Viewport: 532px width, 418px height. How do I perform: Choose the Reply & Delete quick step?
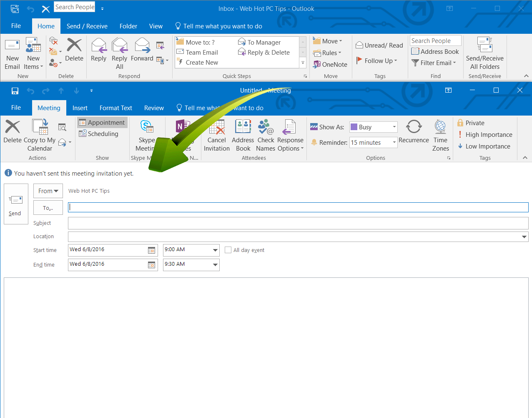[264, 52]
